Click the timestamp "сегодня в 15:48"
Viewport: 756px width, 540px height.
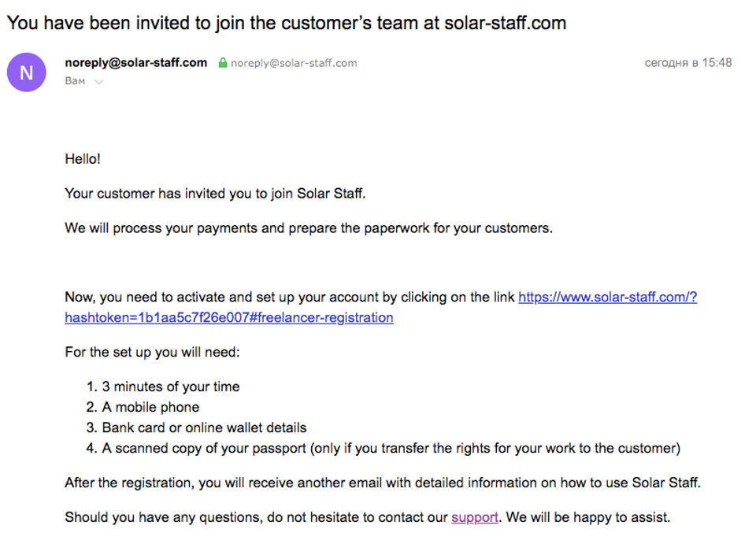687,63
